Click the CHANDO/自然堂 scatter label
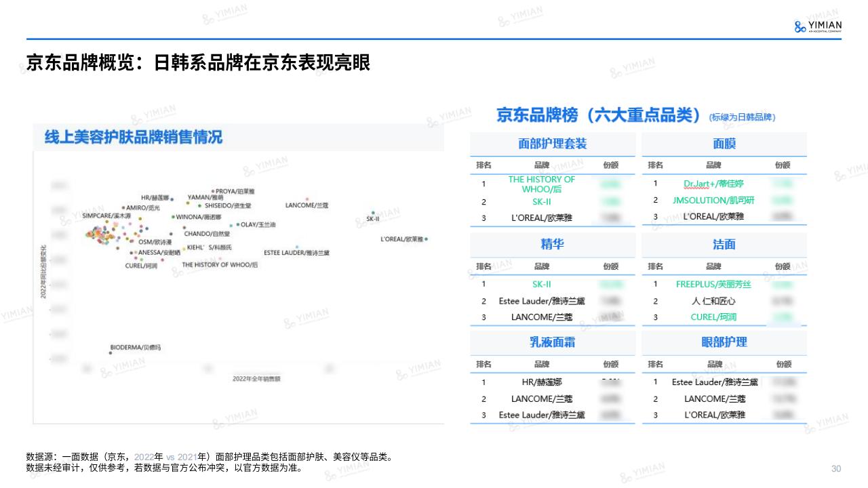The width and height of the screenshot is (868, 488). coord(207,234)
